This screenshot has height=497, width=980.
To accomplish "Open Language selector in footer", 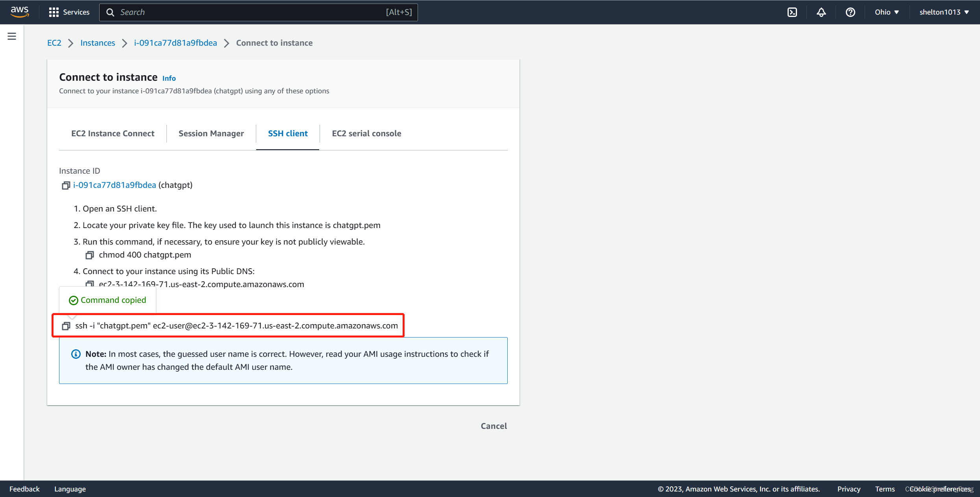I will [x=70, y=489].
